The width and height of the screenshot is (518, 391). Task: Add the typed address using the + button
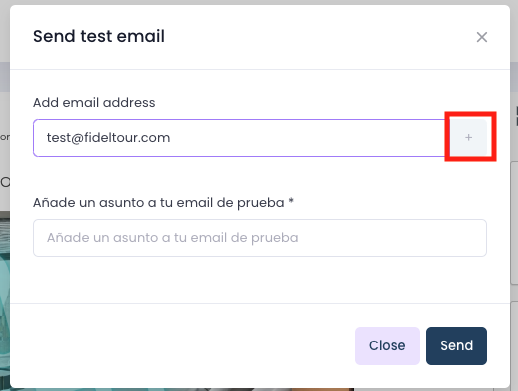pos(468,137)
